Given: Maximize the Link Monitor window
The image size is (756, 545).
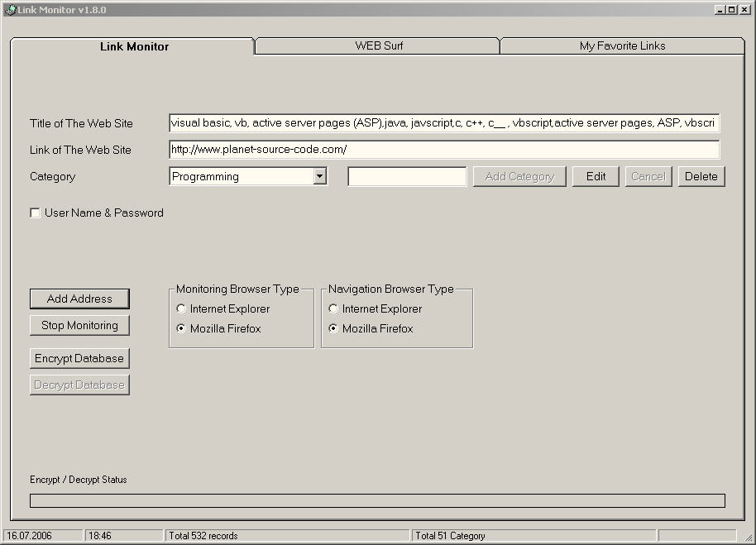Looking at the screenshot, I should click(731, 10).
